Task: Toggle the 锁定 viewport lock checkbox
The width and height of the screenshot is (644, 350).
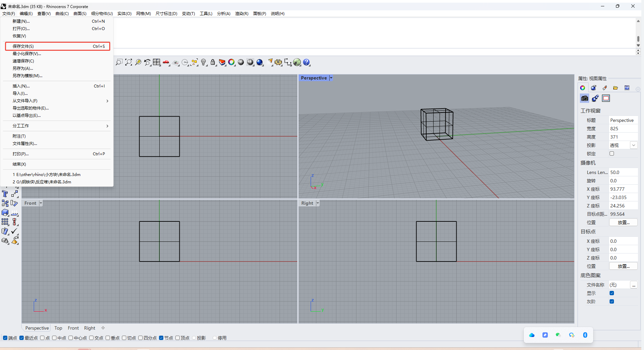Action: pyautogui.click(x=612, y=154)
